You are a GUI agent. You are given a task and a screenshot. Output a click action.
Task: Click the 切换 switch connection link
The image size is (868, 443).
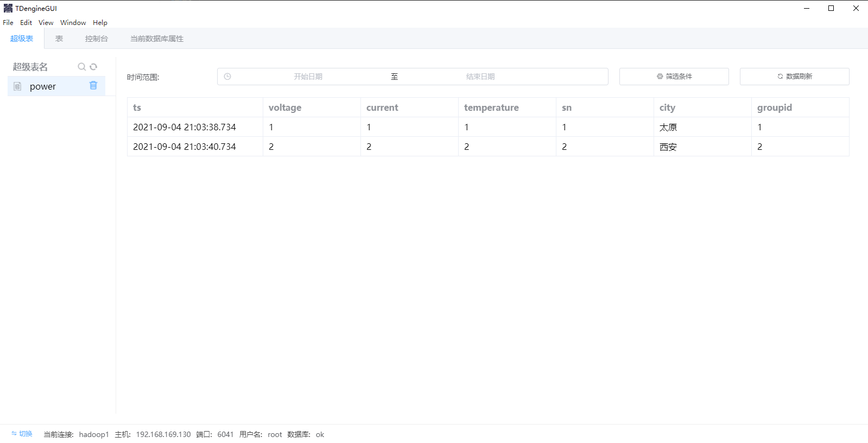[22, 434]
